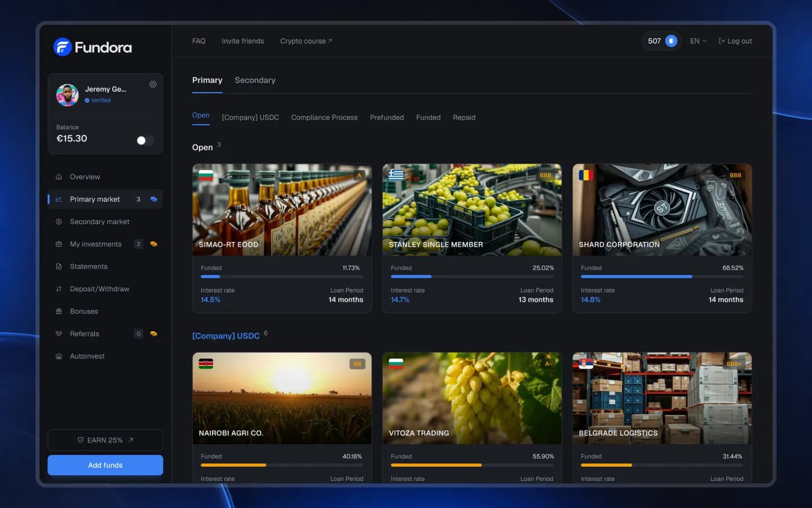Viewport: 812px width, 508px height.
Task: Select the Compliance Process filter tab
Action: 324,117
